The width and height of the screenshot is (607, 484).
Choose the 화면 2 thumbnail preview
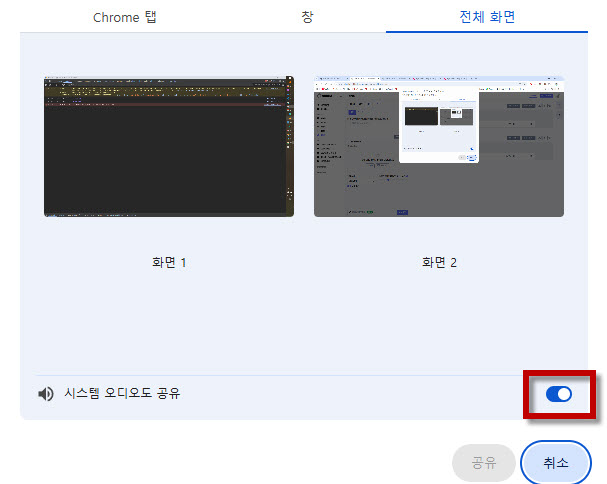(x=438, y=146)
